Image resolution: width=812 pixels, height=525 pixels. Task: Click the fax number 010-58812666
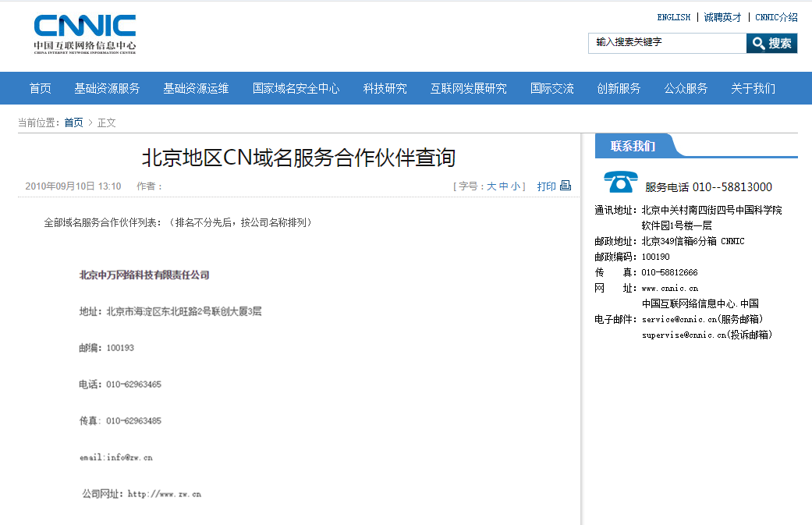pos(669,272)
